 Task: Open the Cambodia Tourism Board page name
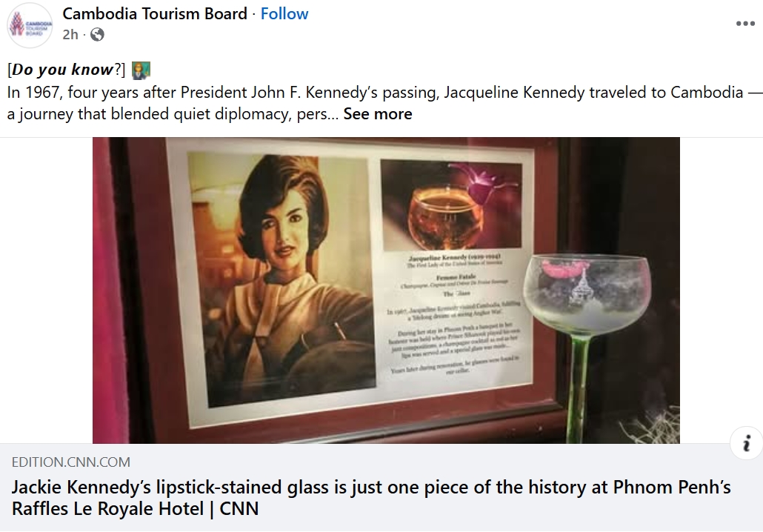pyautogui.click(x=155, y=13)
